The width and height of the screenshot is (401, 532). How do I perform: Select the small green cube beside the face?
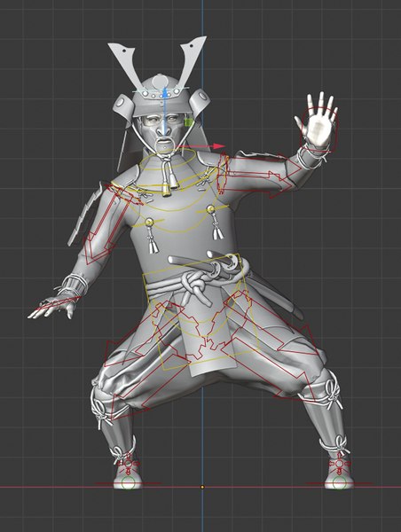pos(189,121)
